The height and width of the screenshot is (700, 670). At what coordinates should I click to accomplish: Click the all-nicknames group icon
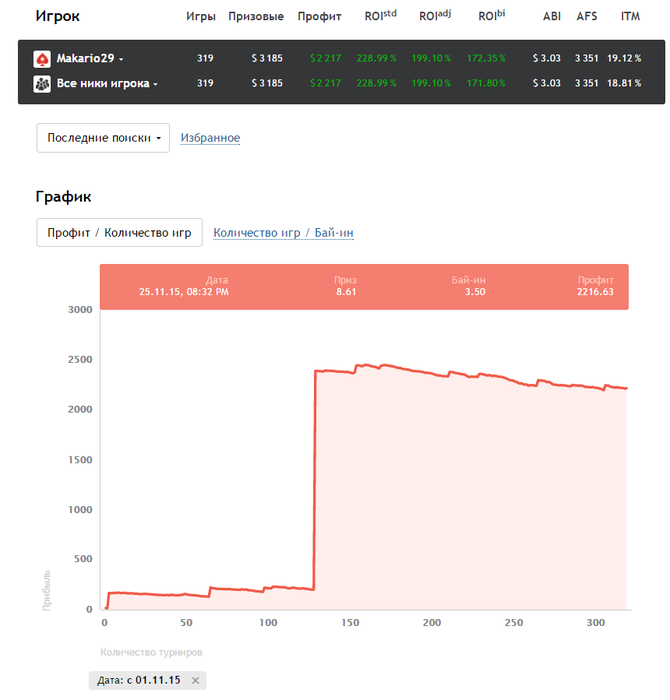point(42,83)
